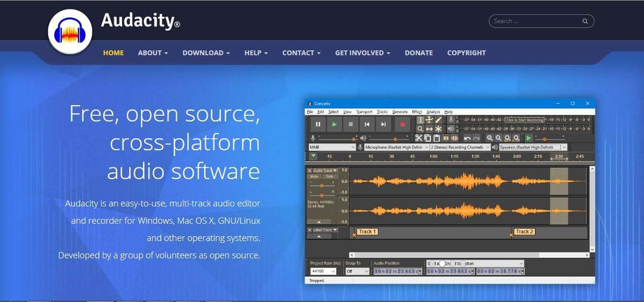Click the recording volume slider knob
The image size is (644, 302).
pyautogui.click(x=354, y=139)
